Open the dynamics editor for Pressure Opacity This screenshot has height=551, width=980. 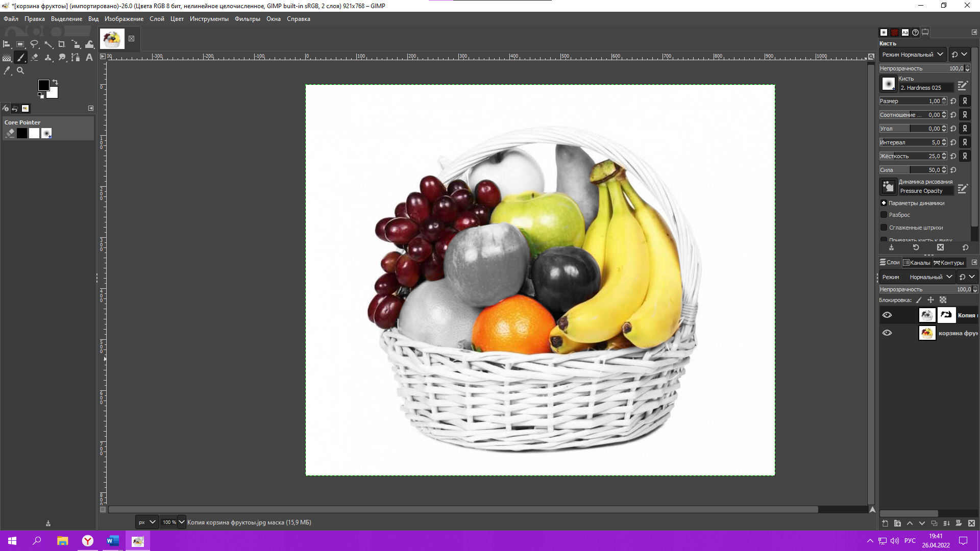(963, 189)
